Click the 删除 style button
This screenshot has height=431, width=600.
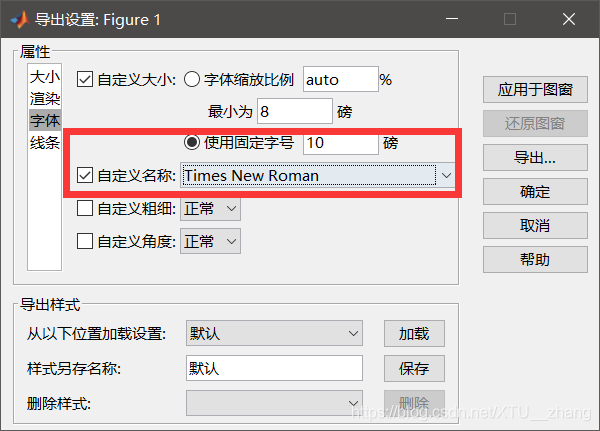[x=414, y=403]
